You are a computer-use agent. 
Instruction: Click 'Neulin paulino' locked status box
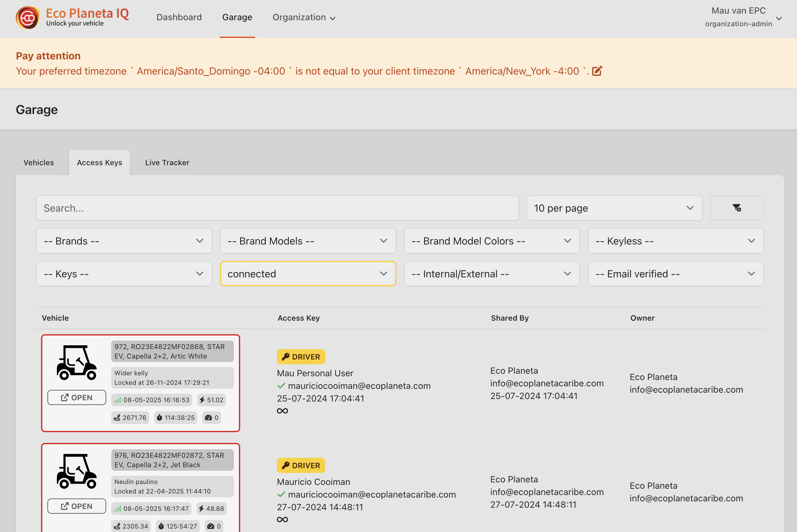[172, 487]
